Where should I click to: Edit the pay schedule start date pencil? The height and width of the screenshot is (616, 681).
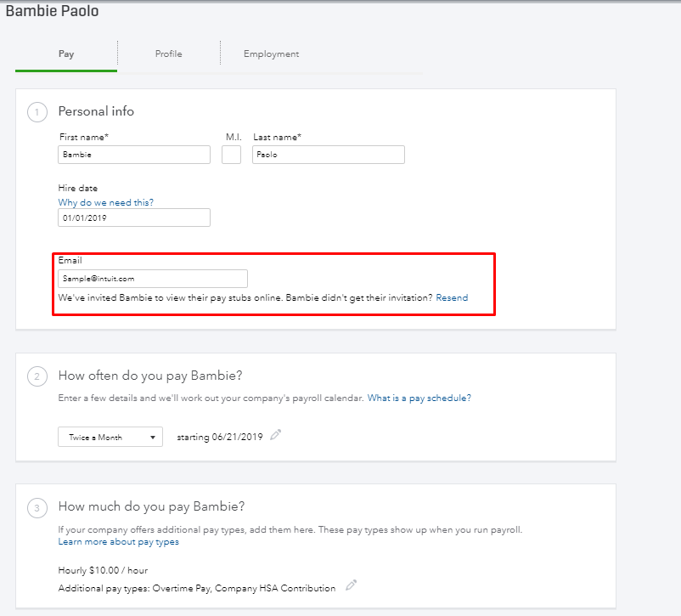point(275,435)
